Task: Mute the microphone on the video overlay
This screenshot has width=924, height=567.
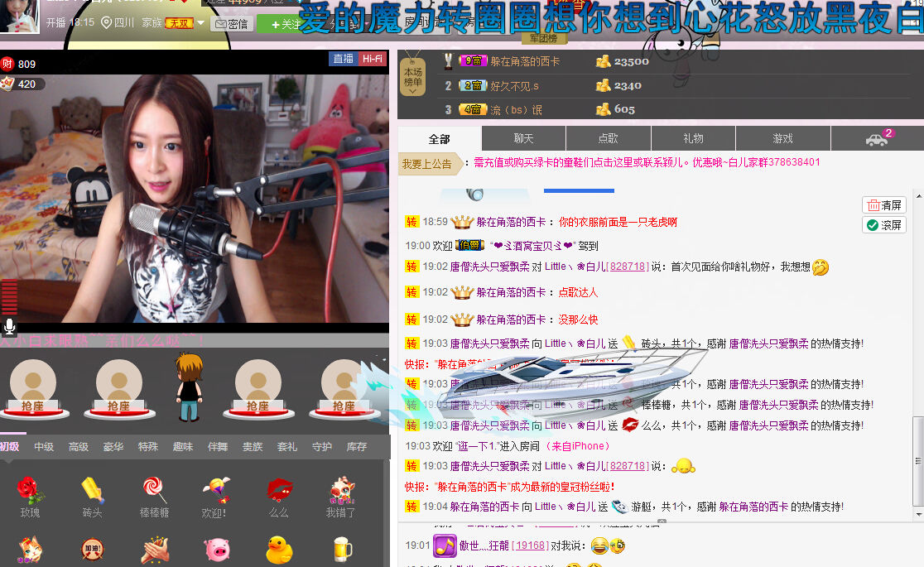Action: 9,326
